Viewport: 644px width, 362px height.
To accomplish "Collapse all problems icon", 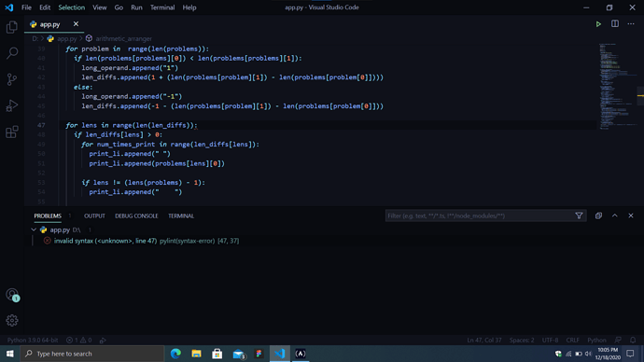I will 598,216.
